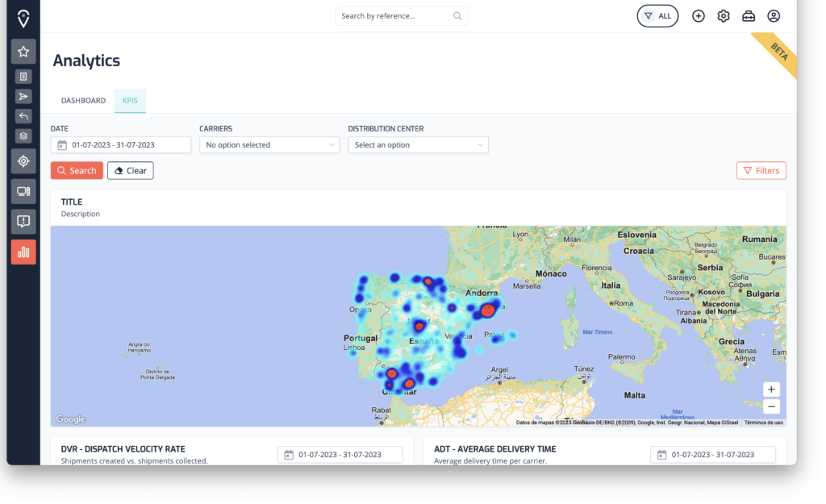Image resolution: width=826 pixels, height=504 pixels.
Task: Open the favorites star icon in sidebar
Action: coord(23,52)
